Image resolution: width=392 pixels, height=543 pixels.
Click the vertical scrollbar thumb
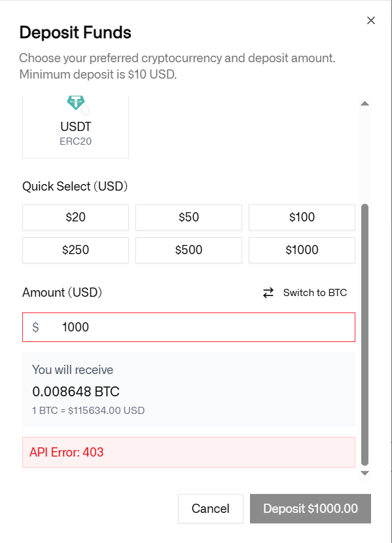365,335
